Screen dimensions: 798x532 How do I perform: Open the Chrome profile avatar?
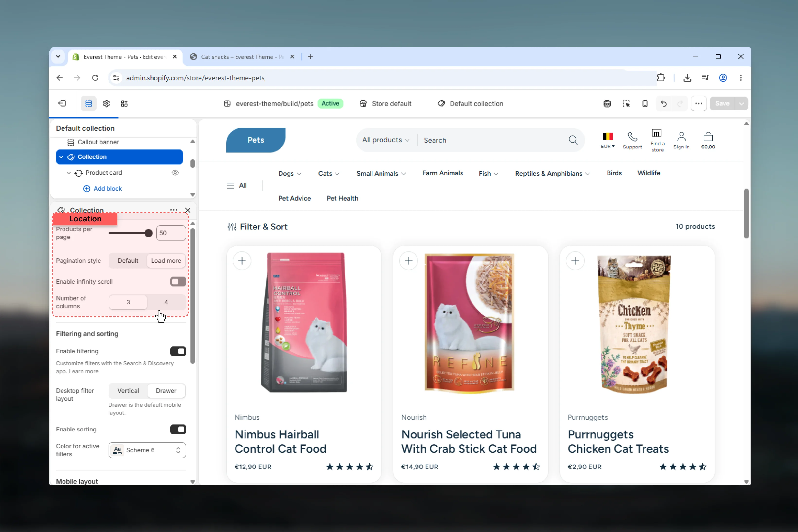(723, 78)
